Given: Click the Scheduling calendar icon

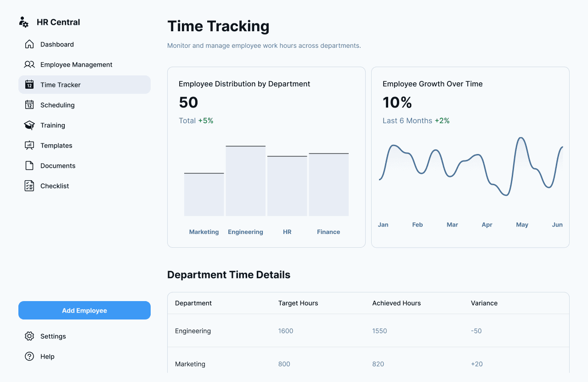Looking at the screenshot, I should [29, 105].
